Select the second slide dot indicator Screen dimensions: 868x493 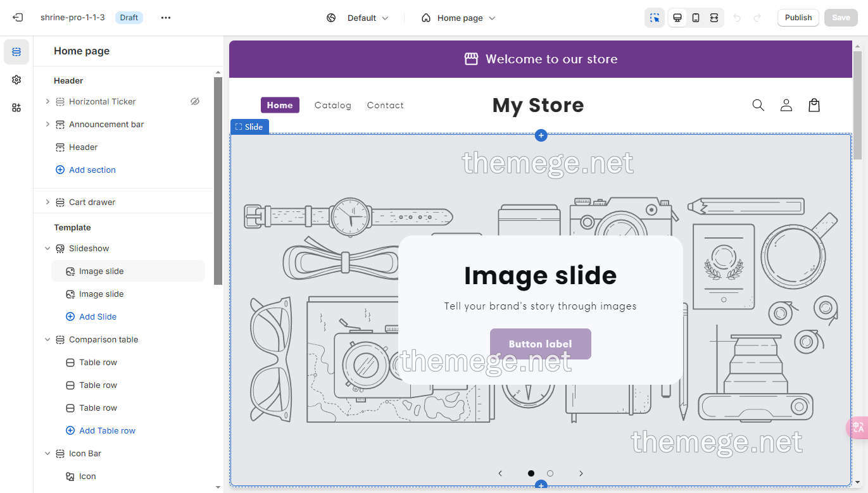(x=550, y=473)
